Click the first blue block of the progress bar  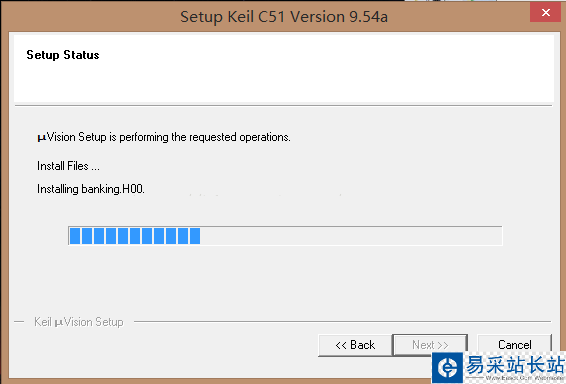pos(75,236)
